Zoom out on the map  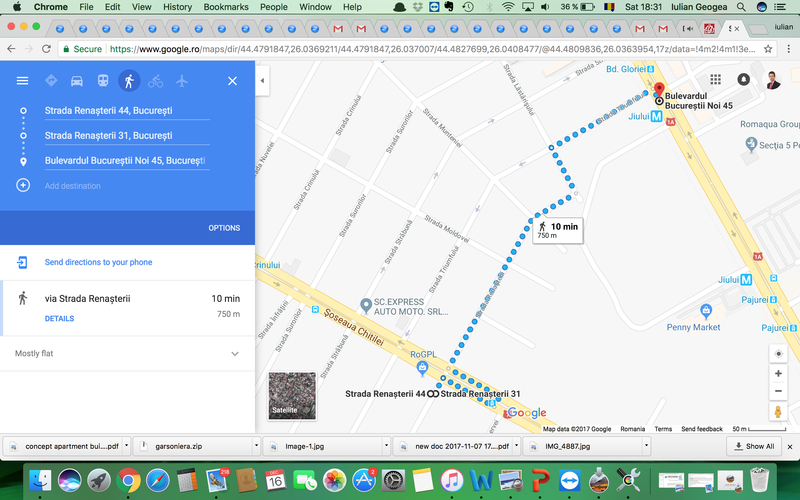coord(778,391)
